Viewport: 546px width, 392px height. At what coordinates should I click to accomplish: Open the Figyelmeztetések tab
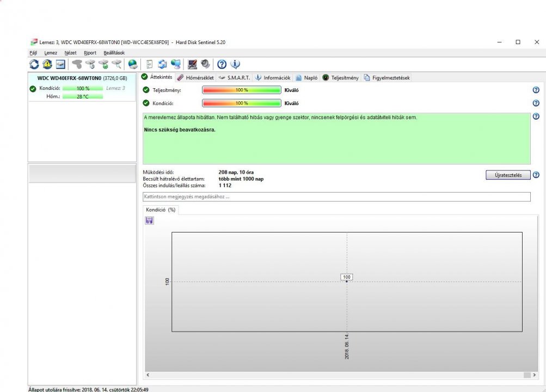click(387, 78)
